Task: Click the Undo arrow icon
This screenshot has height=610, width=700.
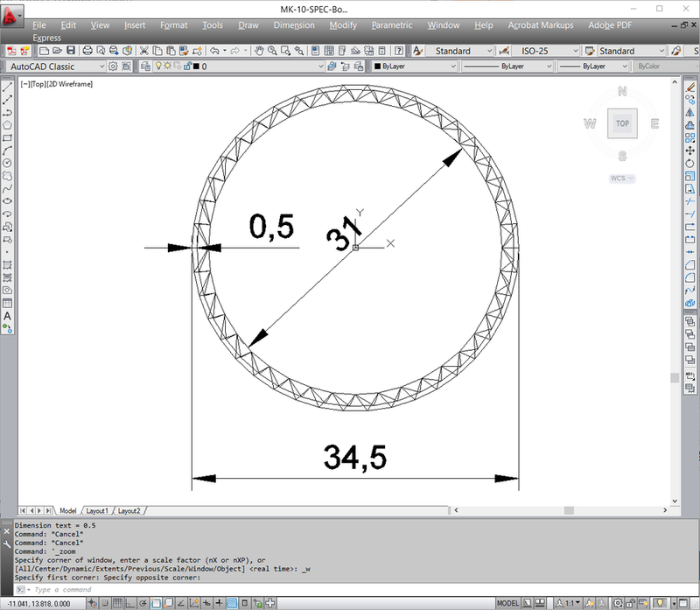Action: (x=215, y=51)
